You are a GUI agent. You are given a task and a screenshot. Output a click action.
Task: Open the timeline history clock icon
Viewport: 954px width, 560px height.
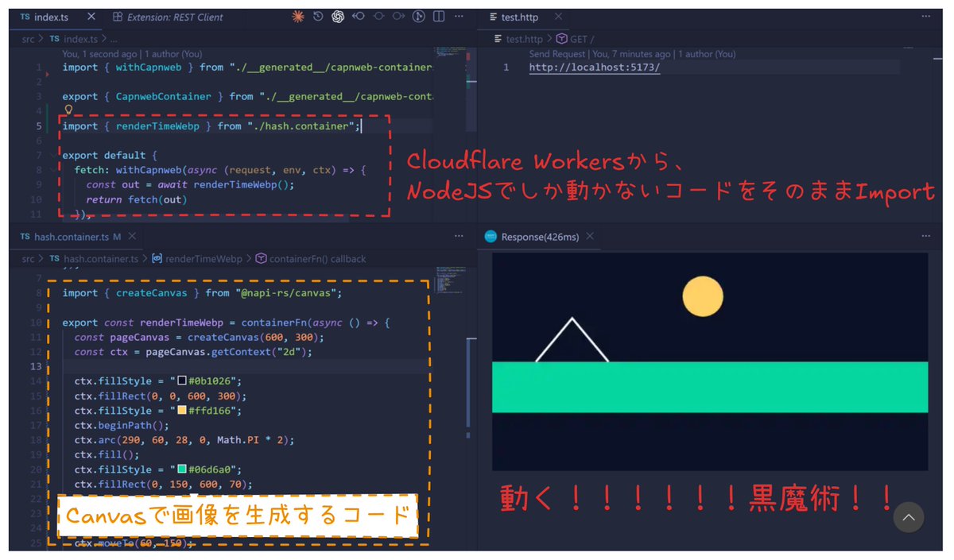[x=319, y=17]
